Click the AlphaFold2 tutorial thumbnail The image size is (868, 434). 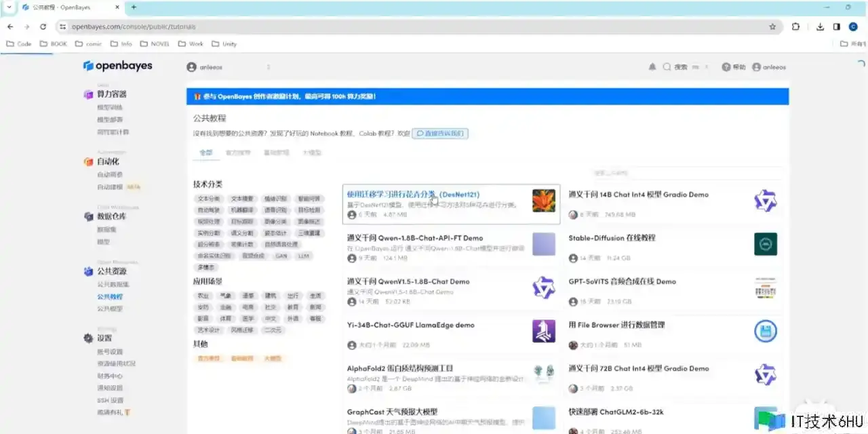click(x=544, y=374)
